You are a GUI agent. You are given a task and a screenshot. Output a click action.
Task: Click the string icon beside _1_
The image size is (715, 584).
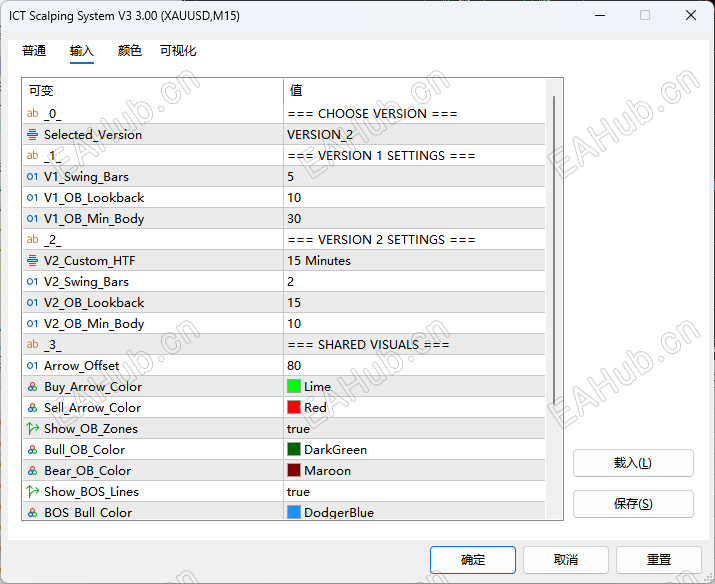tap(32, 155)
